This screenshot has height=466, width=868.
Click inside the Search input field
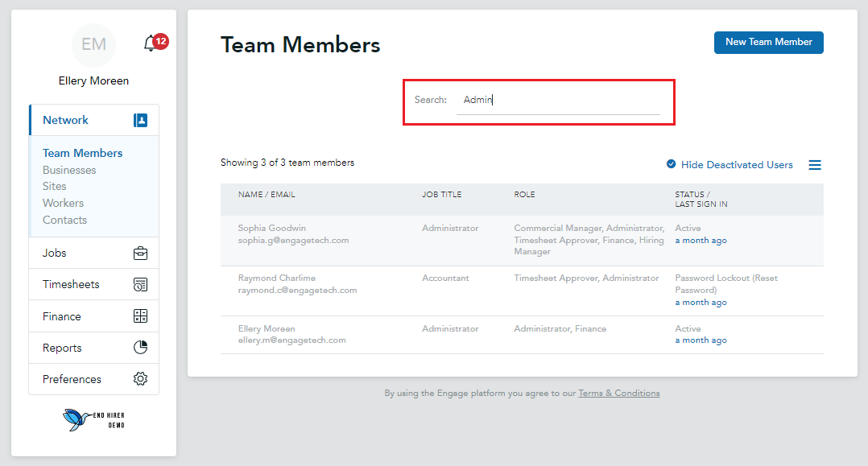pos(560,100)
